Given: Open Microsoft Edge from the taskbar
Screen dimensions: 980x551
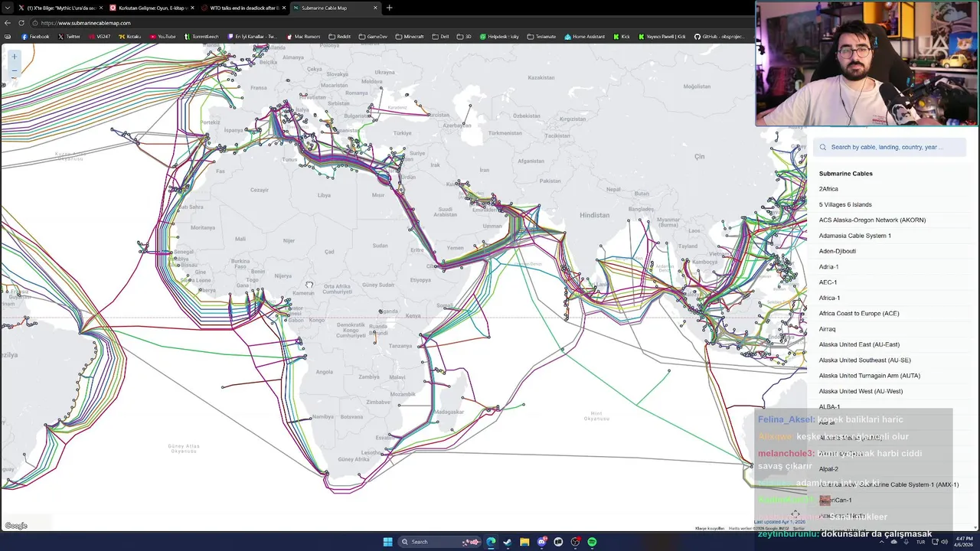Looking at the screenshot, I should point(491,542).
